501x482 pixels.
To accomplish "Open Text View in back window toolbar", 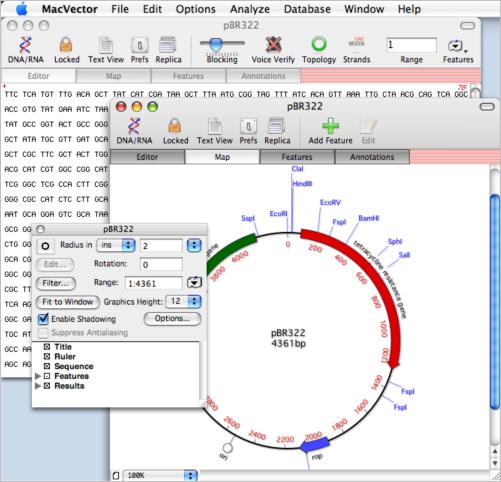I will [106, 45].
